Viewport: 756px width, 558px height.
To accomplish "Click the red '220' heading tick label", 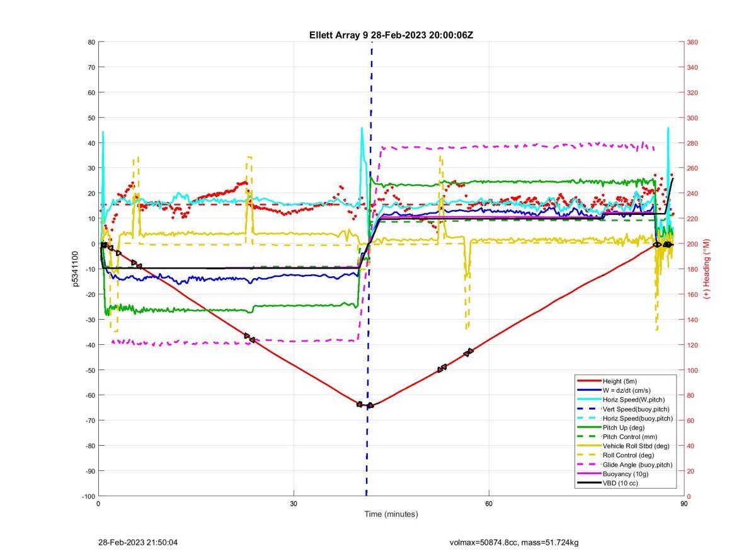I will (692, 219).
